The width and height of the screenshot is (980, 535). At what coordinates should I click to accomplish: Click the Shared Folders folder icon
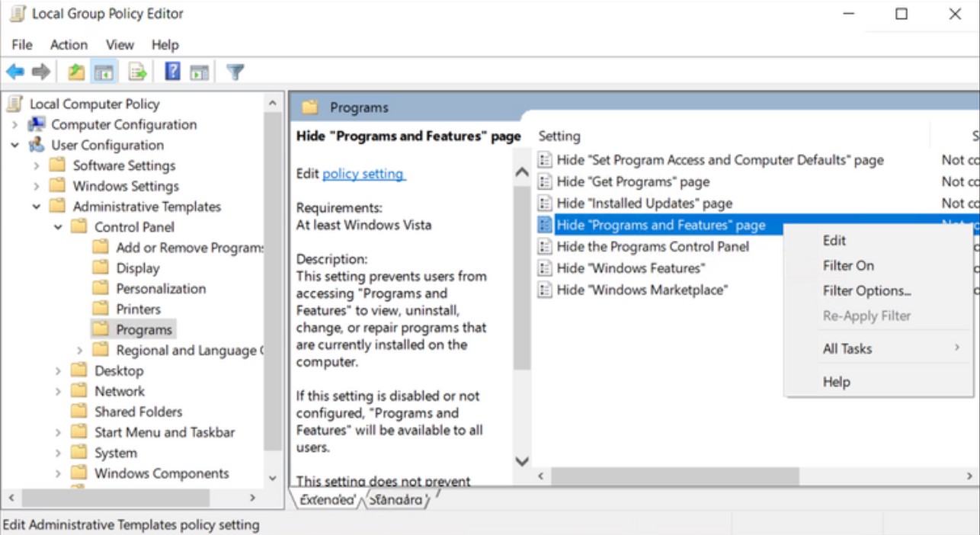point(78,412)
